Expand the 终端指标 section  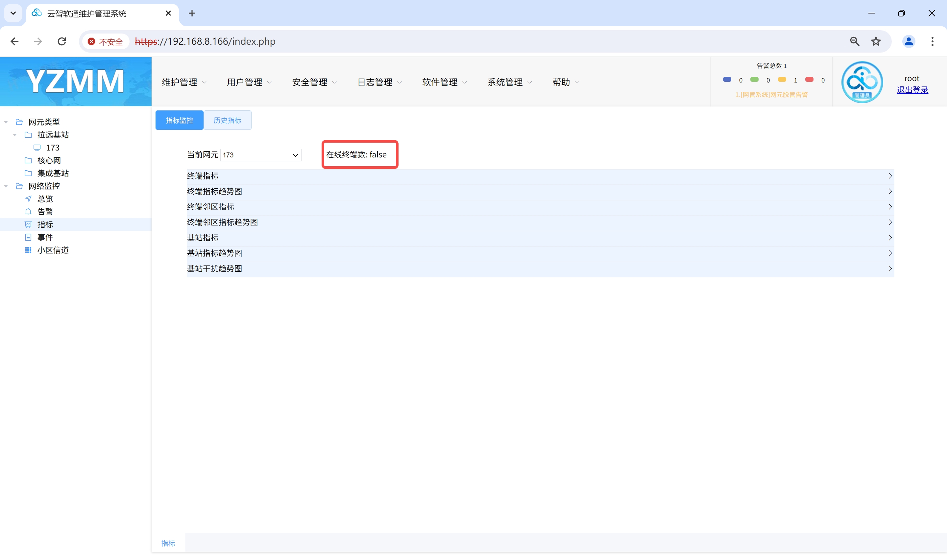tap(541, 176)
